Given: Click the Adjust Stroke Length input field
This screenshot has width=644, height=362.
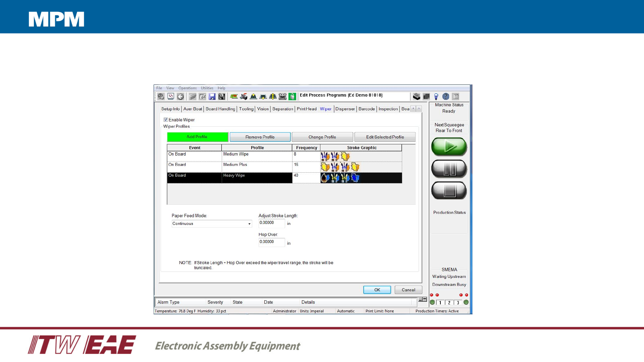Looking at the screenshot, I should (x=271, y=223).
